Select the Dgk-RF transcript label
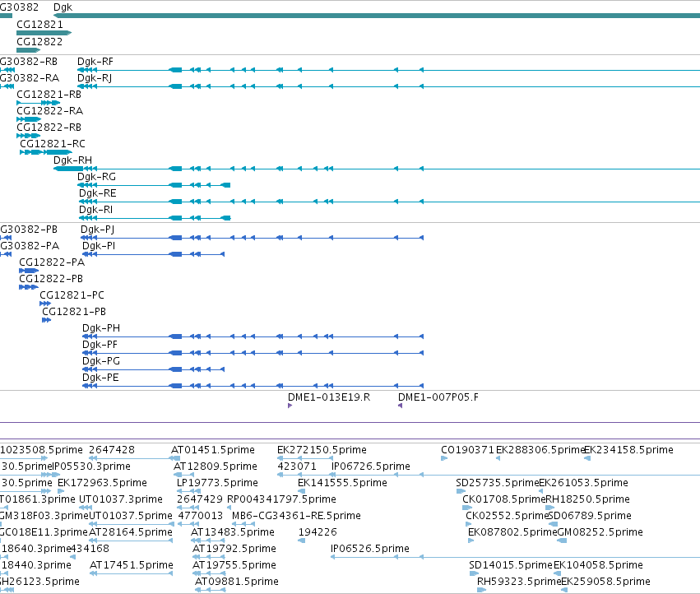The width and height of the screenshot is (700, 594). (x=95, y=62)
